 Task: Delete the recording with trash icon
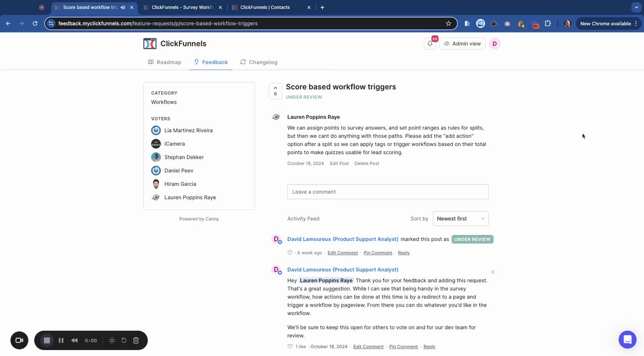coord(136,340)
